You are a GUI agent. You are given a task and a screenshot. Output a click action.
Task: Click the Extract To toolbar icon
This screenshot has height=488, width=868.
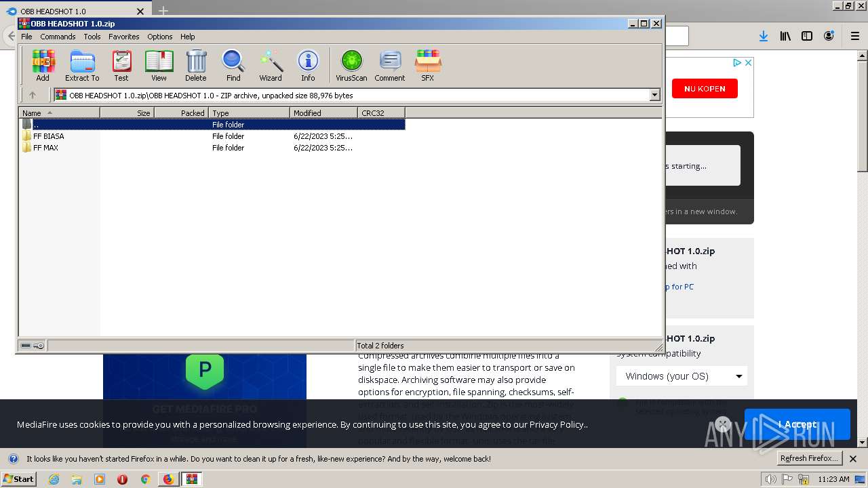82,66
